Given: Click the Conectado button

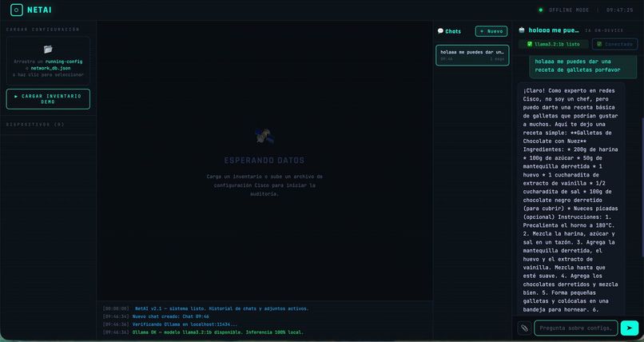Looking at the screenshot, I should point(615,44).
